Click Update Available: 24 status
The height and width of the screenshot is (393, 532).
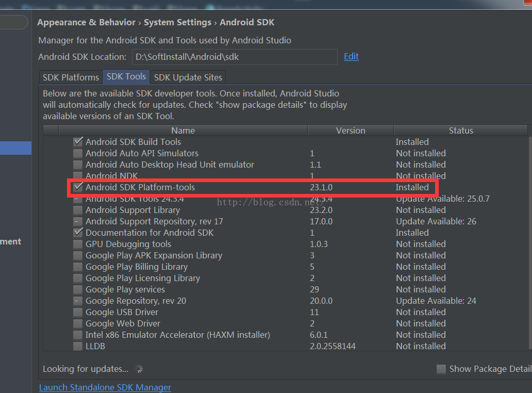coord(436,301)
